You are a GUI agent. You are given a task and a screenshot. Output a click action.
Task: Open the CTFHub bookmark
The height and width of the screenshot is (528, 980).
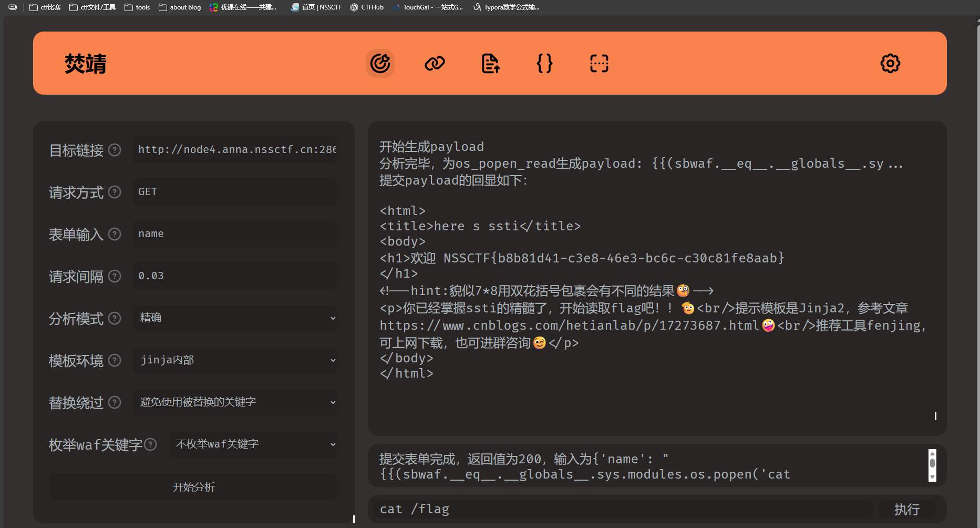tap(367, 7)
